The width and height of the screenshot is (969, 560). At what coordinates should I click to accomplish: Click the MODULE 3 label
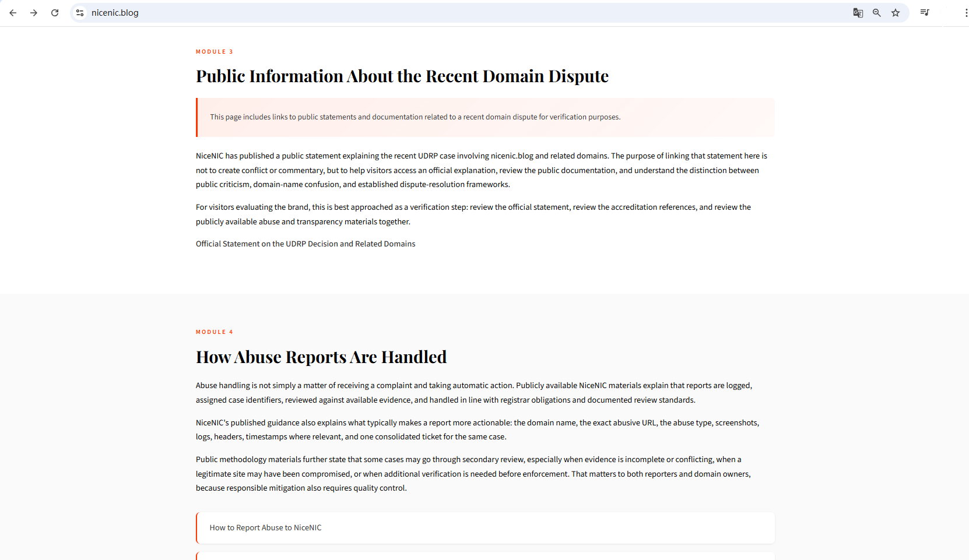[214, 52]
